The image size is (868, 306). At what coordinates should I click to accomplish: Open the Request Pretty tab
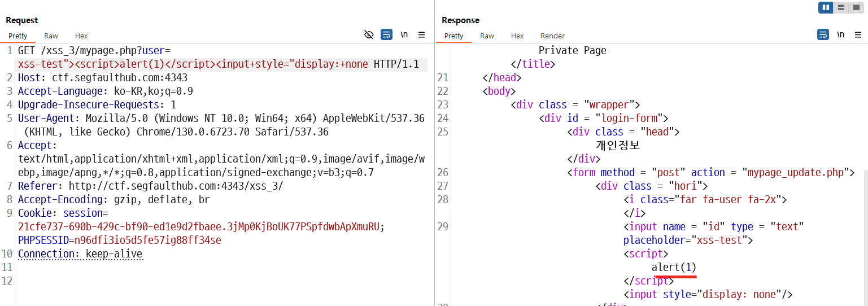click(x=18, y=36)
